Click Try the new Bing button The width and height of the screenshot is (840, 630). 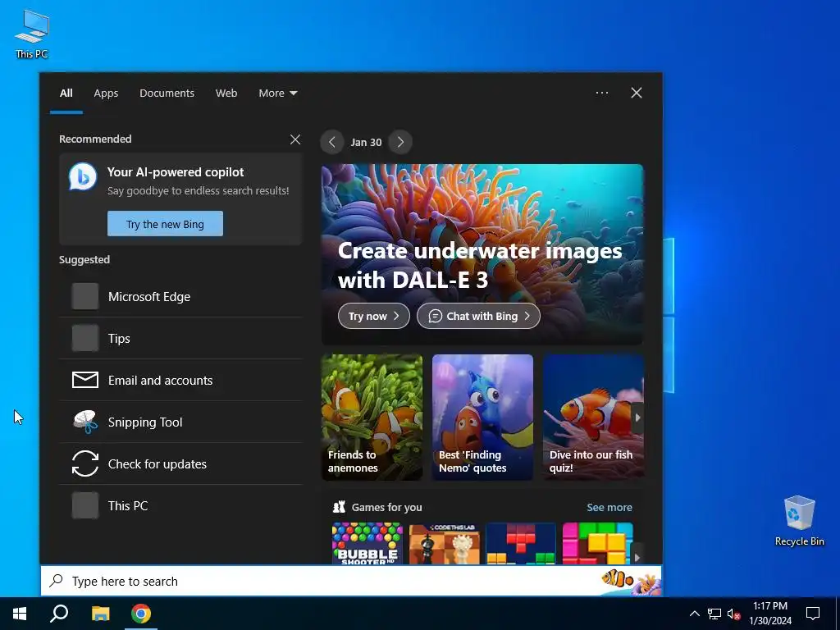165,224
